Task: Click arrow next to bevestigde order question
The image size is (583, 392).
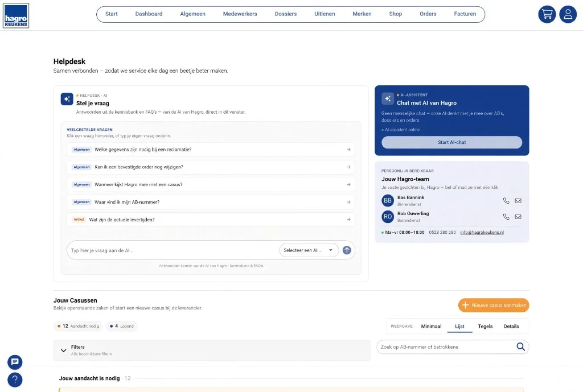Action: 348,167
